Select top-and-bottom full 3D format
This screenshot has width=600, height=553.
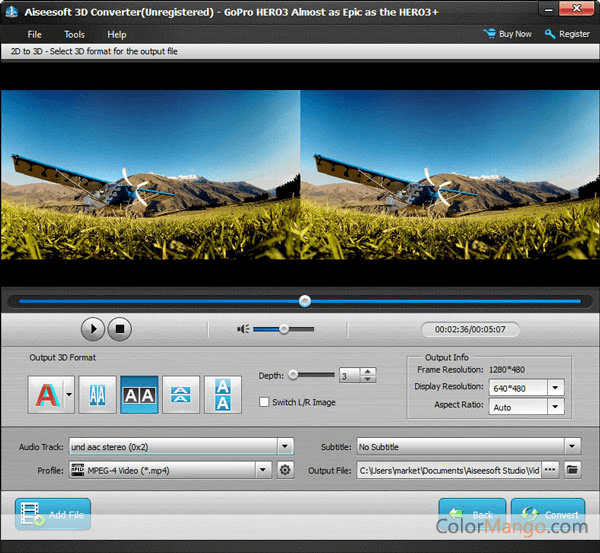click(223, 395)
